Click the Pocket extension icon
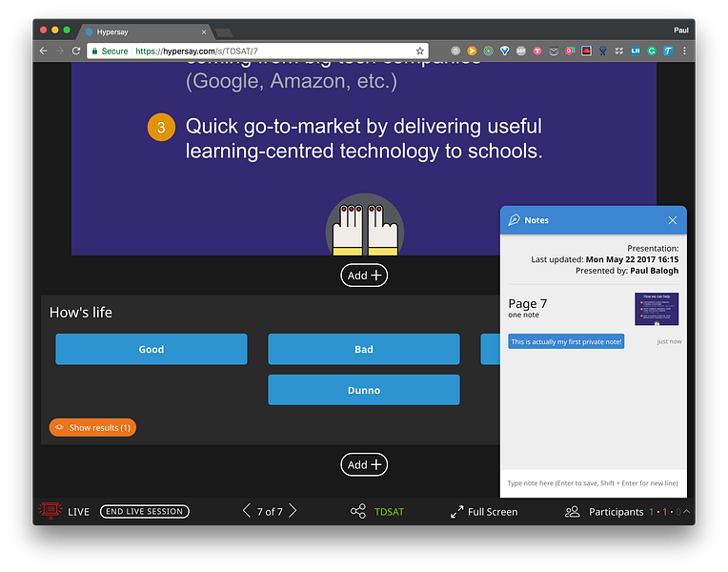728x572 pixels. pyautogui.click(x=554, y=51)
